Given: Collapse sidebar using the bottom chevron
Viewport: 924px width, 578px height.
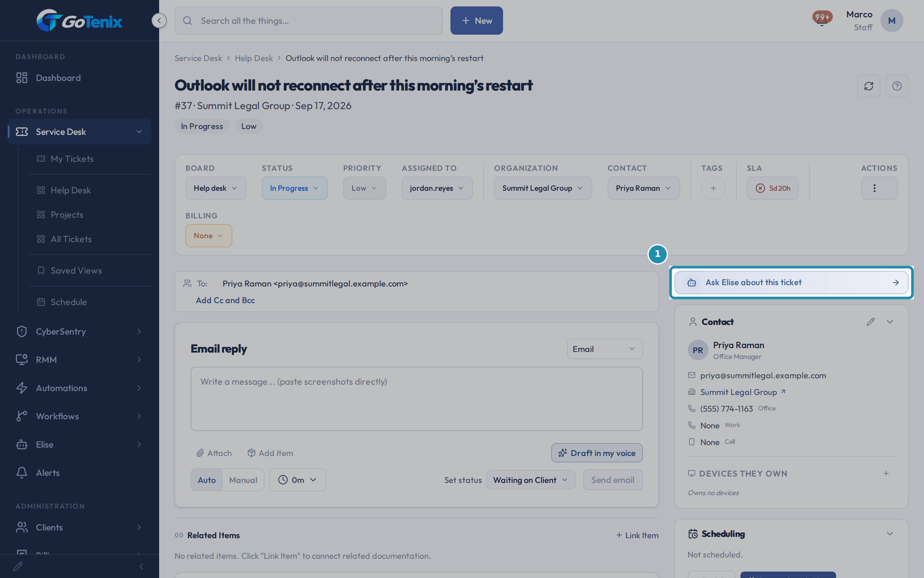Looking at the screenshot, I should [x=141, y=566].
